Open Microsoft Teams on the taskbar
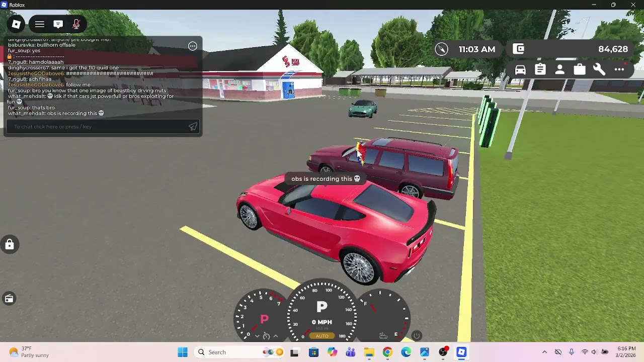 tap(351, 352)
